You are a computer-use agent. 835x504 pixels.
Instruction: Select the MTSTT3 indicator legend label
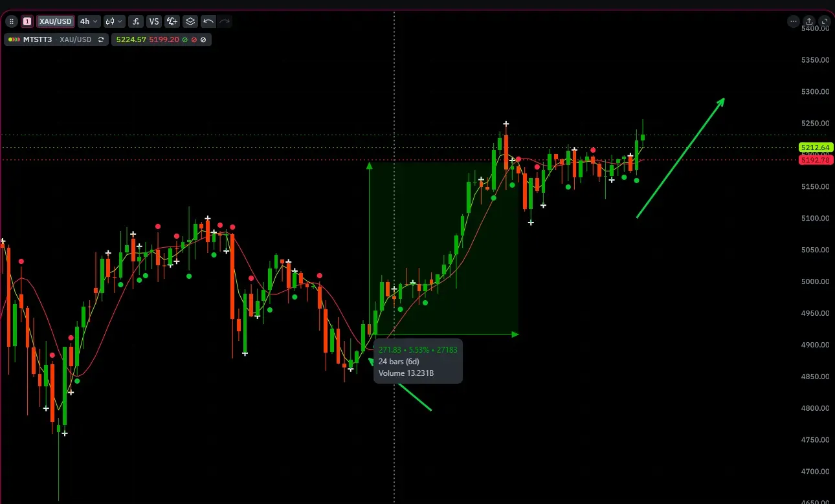point(39,39)
